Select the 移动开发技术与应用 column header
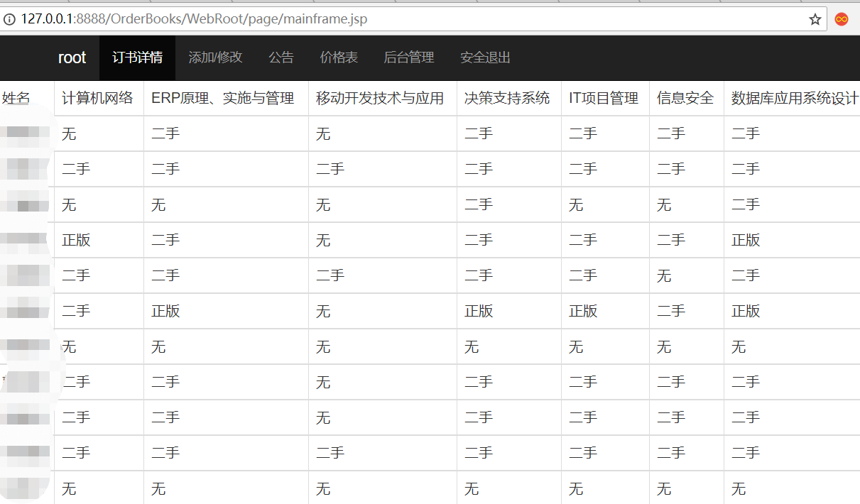 (380, 99)
